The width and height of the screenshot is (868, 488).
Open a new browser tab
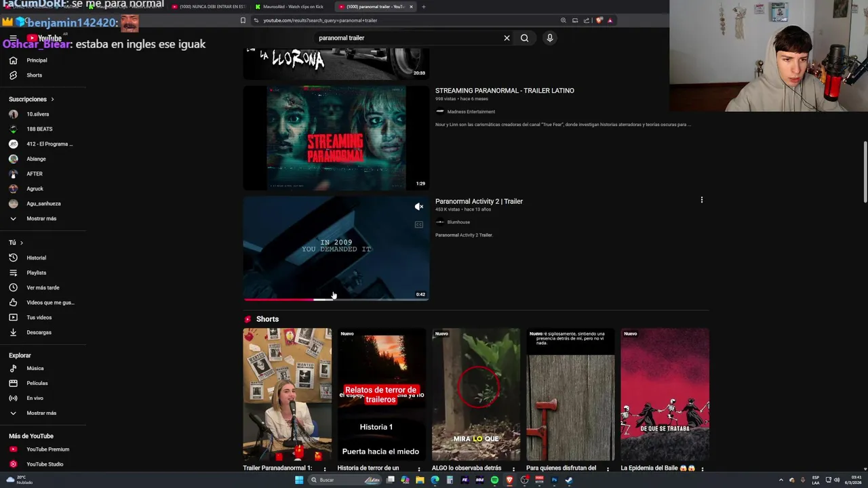[x=424, y=7]
